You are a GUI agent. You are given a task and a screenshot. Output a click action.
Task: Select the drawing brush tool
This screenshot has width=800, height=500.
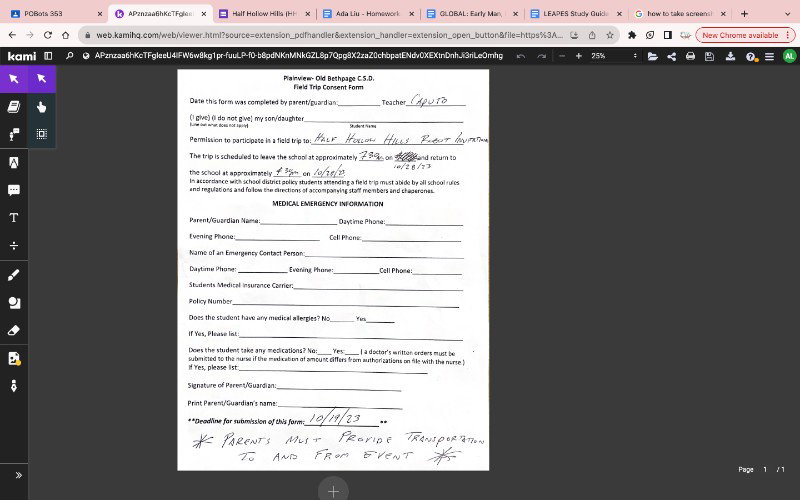click(14, 275)
